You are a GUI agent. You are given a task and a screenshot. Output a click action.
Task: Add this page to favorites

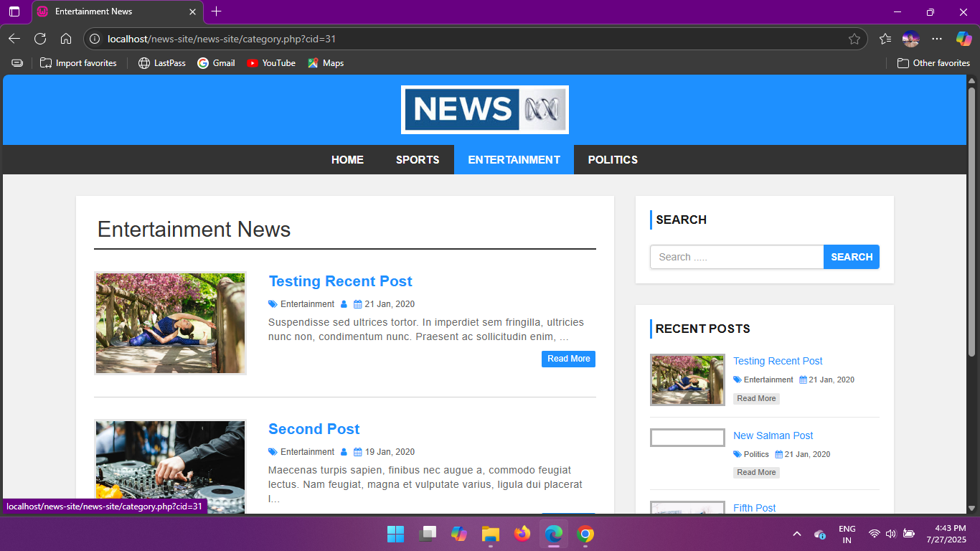click(854, 39)
